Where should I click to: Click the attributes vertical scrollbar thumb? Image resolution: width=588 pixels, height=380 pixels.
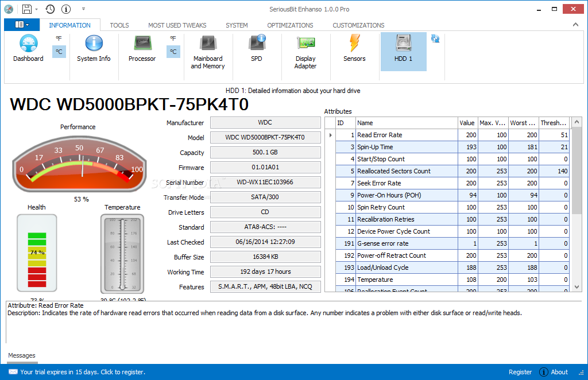tap(577, 170)
